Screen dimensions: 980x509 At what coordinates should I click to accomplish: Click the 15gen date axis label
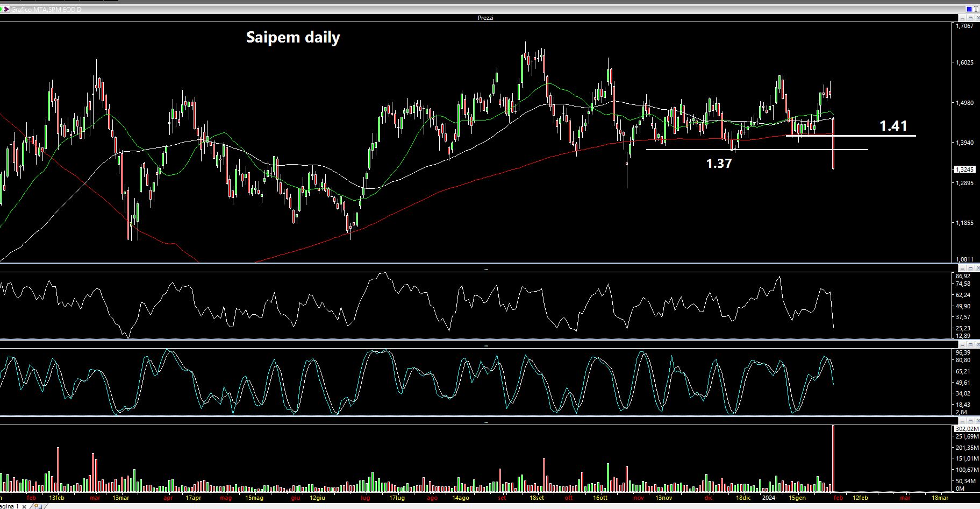[797, 498]
